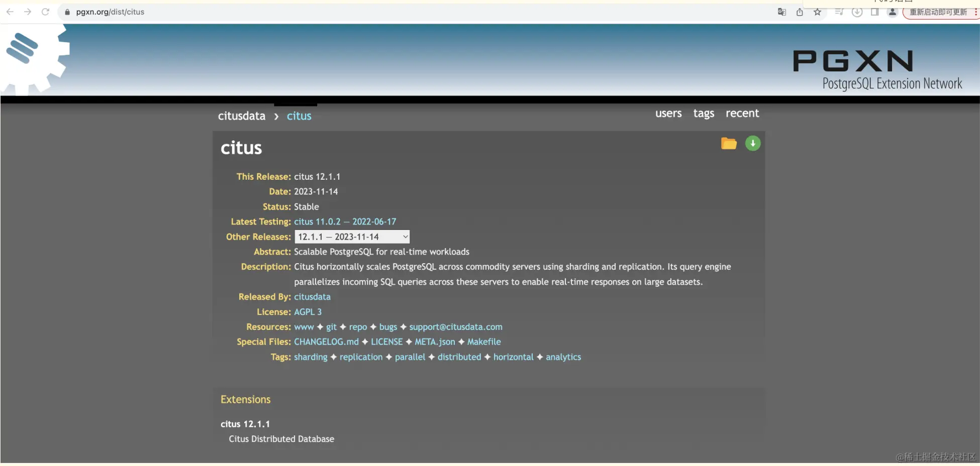The image size is (980, 466).
Task: Click the Extensions section heading
Action: pyautogui.click(x=246, y=400)
